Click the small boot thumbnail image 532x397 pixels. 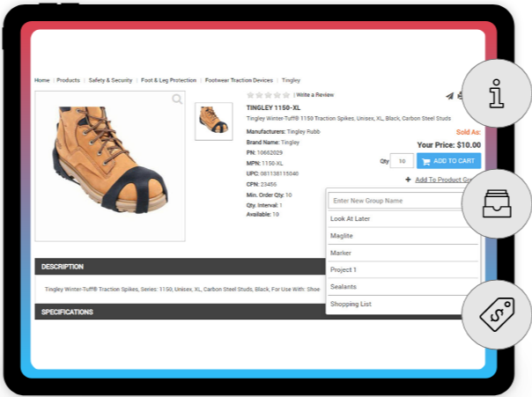click(x=214, y=121)
